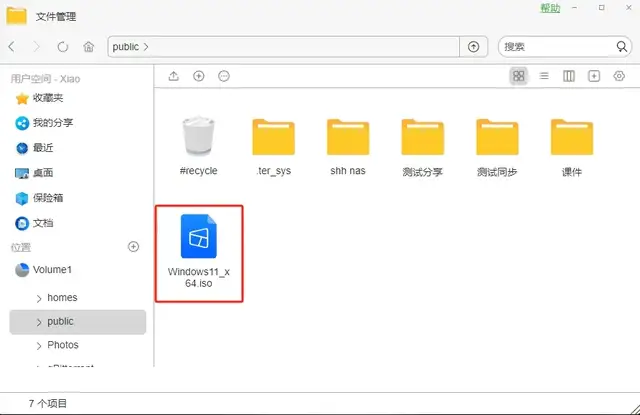This screenshot has width=640, height=415.
Task: Open 收藏夹 favorites in sidebar
Action: click(x=47, y=98)
